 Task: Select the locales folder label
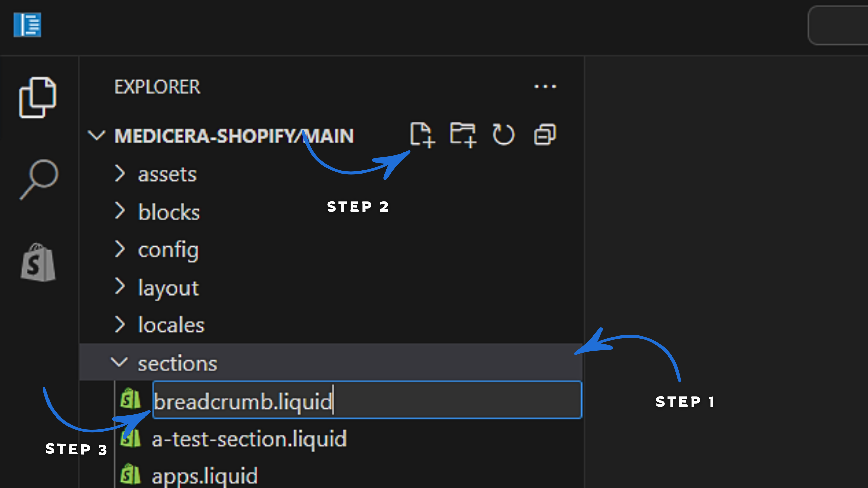click(x=171, y=325)
